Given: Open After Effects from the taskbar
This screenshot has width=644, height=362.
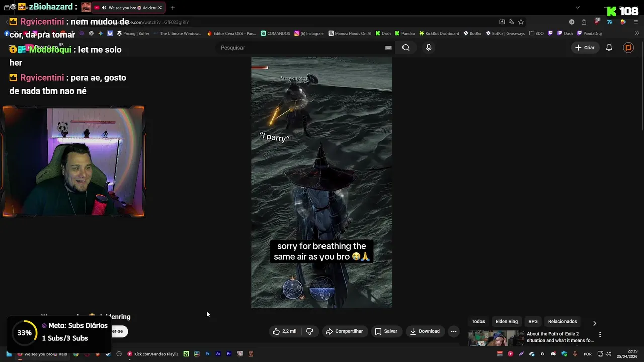Looking at the screenshot, I should 218,354.
